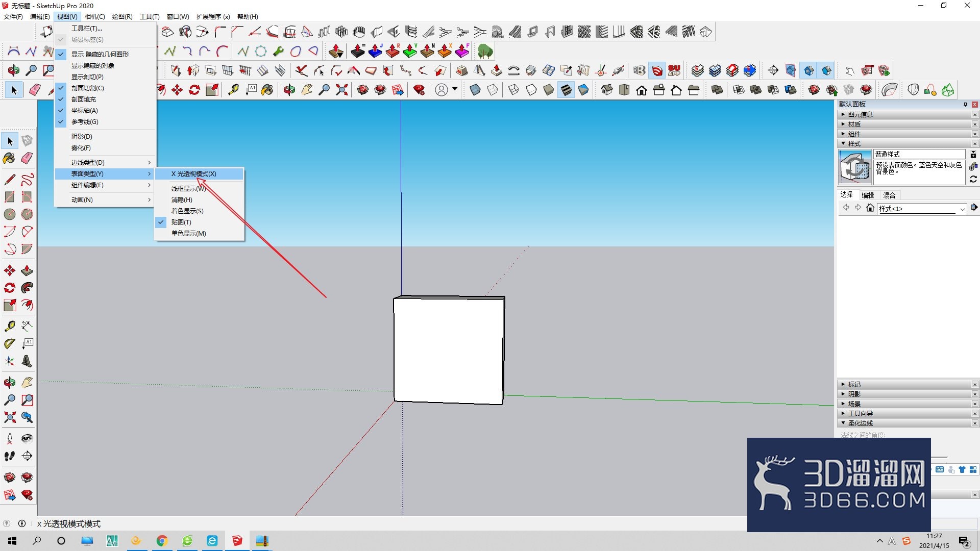980x551 pixels.
Task: Activate the Follow Me tool
Action: (x=27, y=288)
